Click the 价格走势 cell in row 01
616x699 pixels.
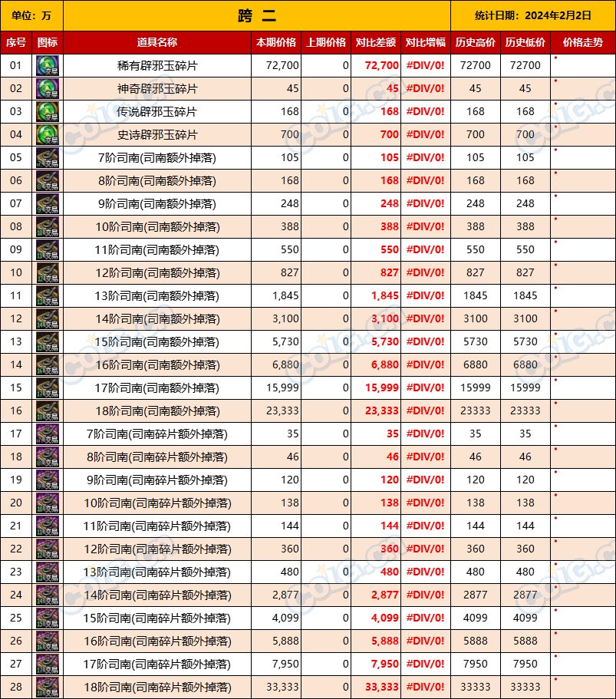(583, 65)
